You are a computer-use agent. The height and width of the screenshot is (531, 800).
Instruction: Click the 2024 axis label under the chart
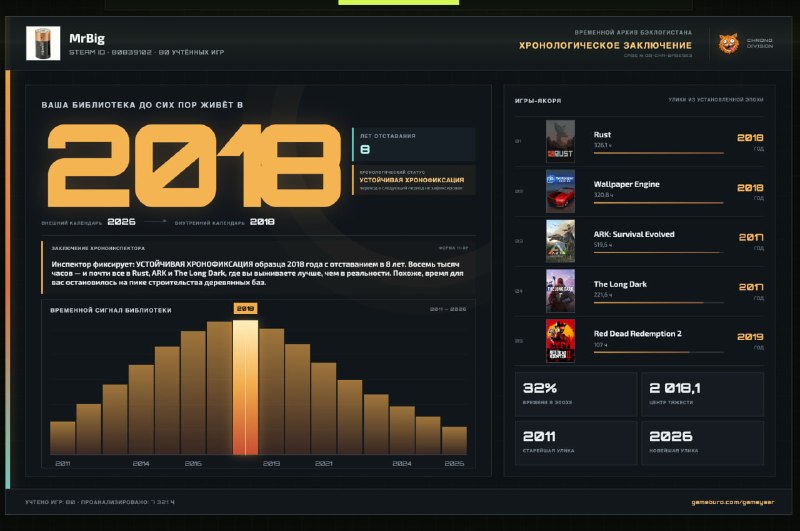402,464
